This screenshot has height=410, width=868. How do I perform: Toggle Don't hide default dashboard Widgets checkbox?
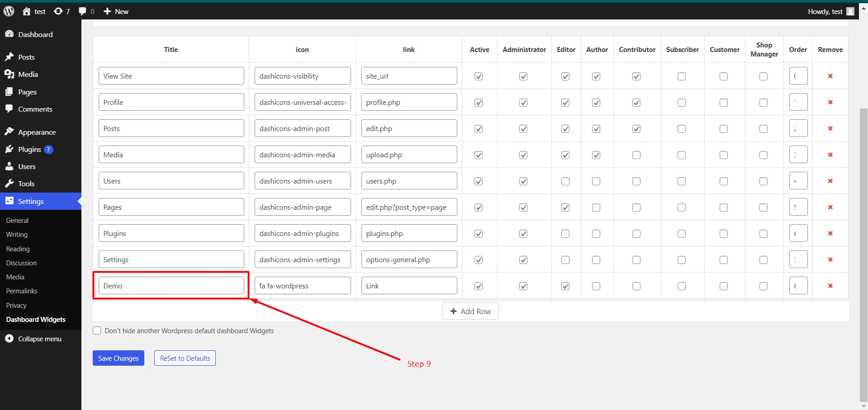click(97, 330)
